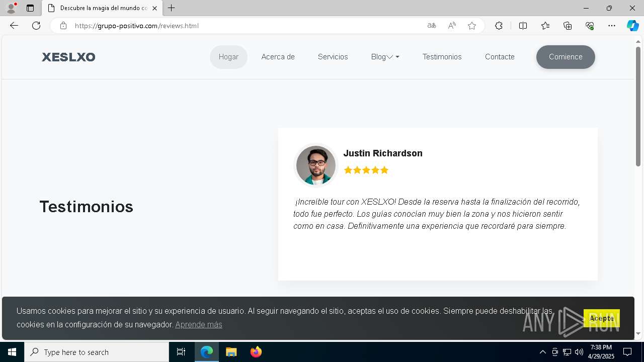Open the notification center icon
644x362 pixels.
tap(627, 352)
